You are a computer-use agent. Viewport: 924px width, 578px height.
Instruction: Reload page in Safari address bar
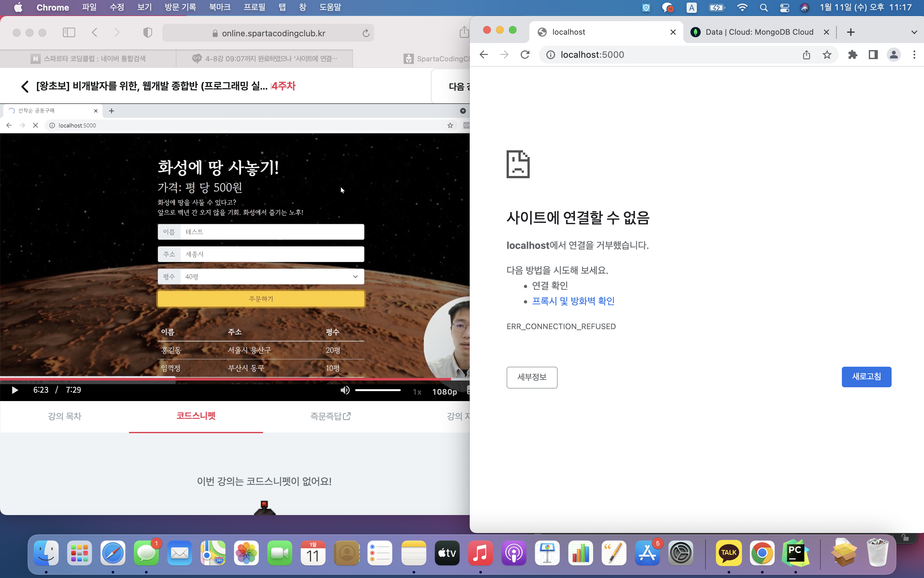coord(366,33)
